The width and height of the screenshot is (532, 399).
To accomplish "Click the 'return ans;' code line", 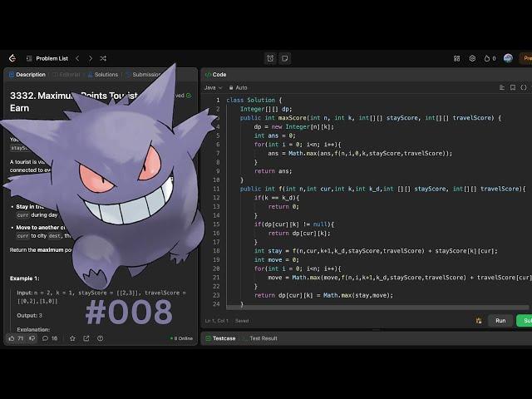I will (x=273, y=171).
